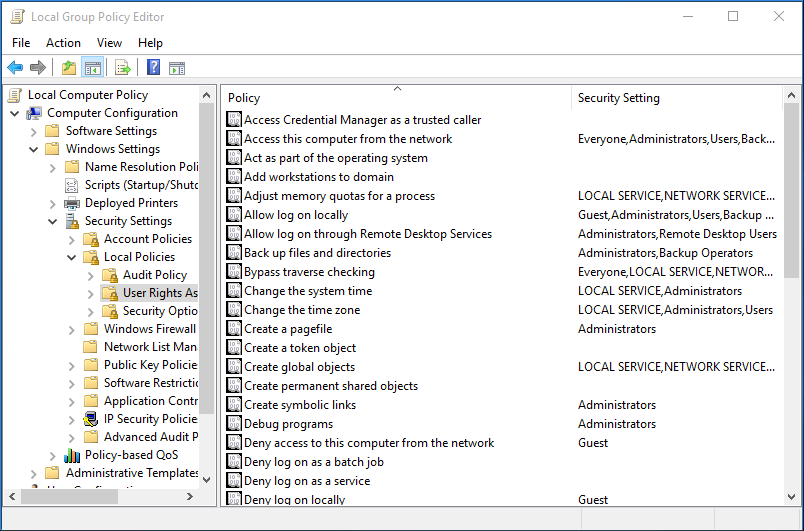Open the Action menu

pos(63,43)
